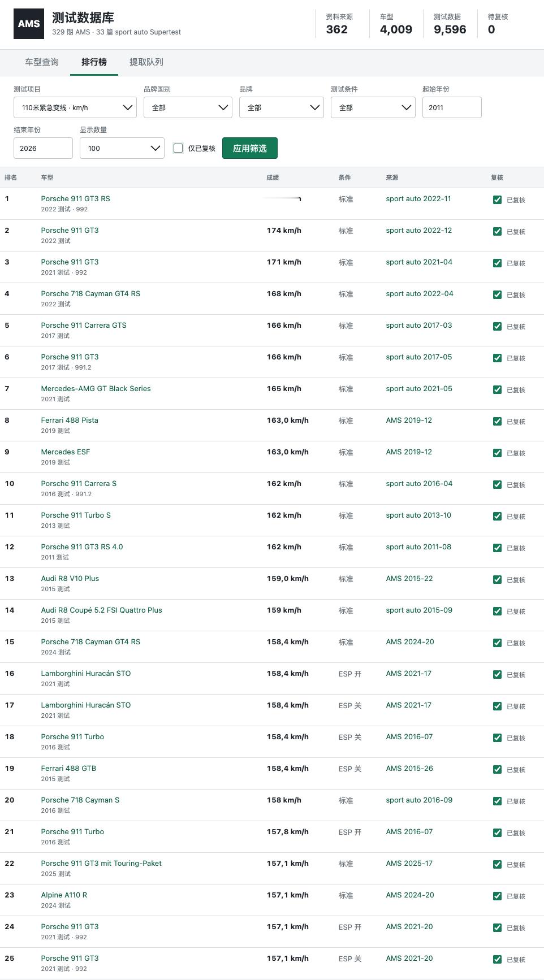Click the 起始年份 input field
Screen dimensions: 544x980
tap(452, 107)
